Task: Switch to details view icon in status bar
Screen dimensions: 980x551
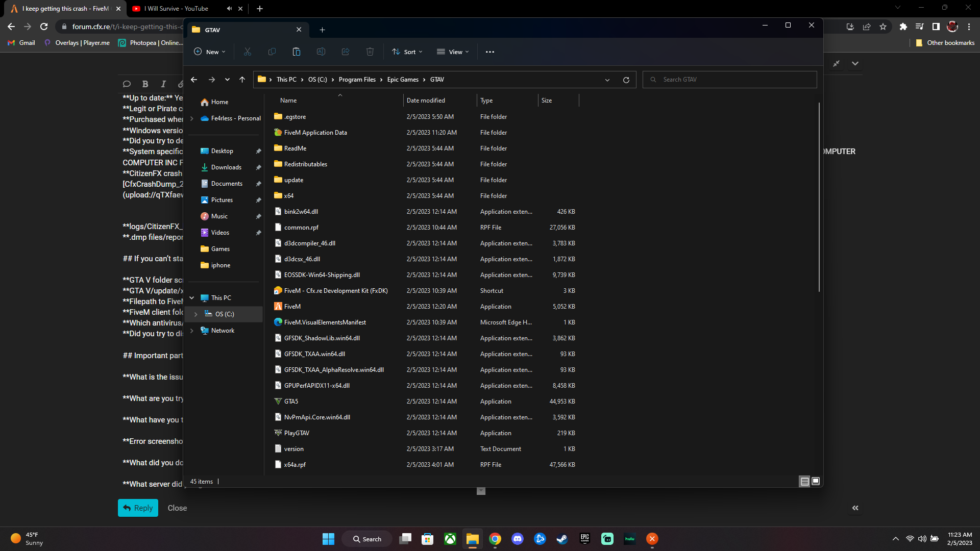Action: pos(804,481)
